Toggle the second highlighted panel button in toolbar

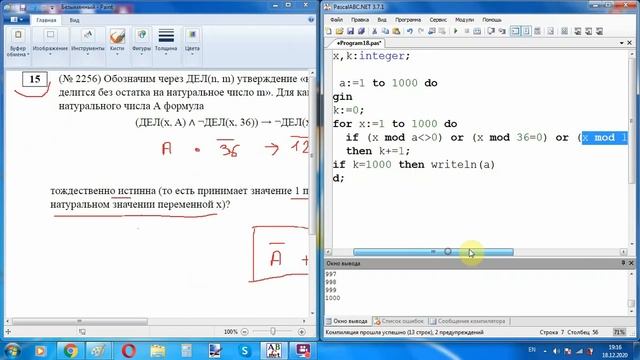(527, 31)
